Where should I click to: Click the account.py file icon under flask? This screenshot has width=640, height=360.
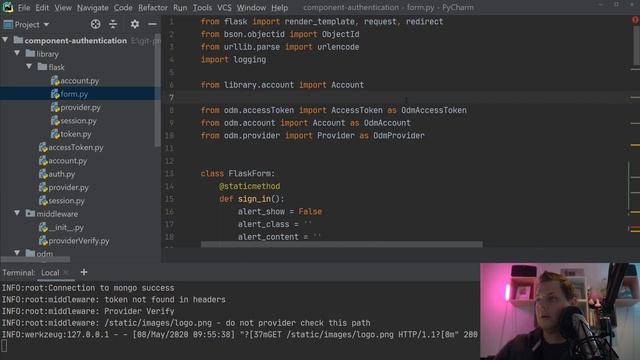[x=55, y=81]
